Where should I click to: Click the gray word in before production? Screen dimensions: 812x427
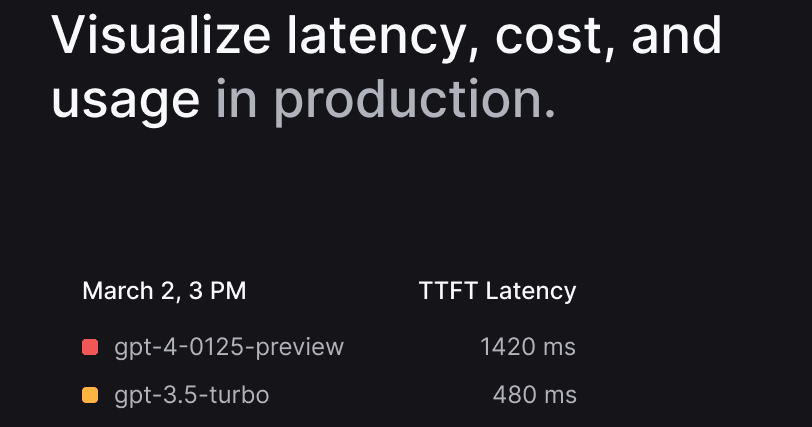pos(236,98)
